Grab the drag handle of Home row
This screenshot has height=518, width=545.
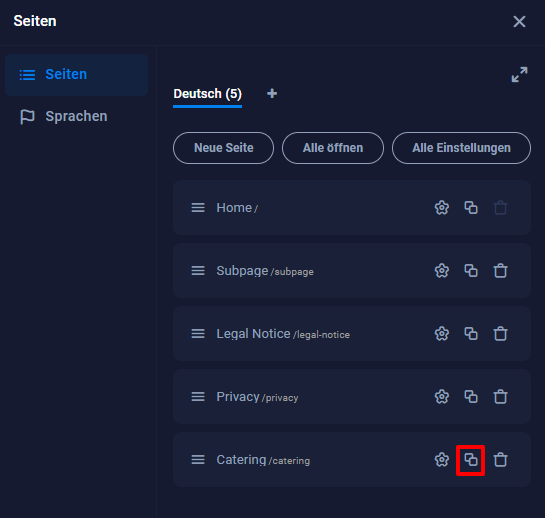(198, 208)
